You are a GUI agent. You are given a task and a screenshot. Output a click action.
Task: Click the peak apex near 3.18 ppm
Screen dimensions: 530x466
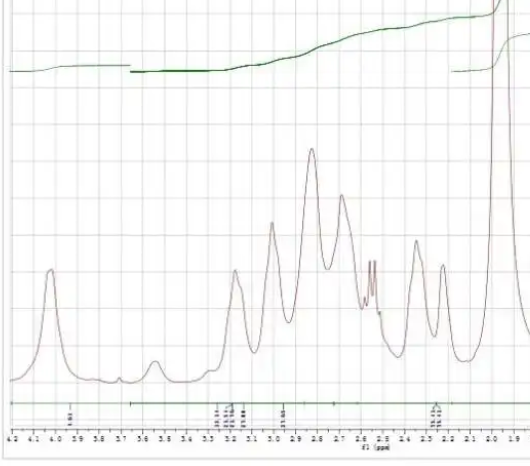(x=235, y=272)
